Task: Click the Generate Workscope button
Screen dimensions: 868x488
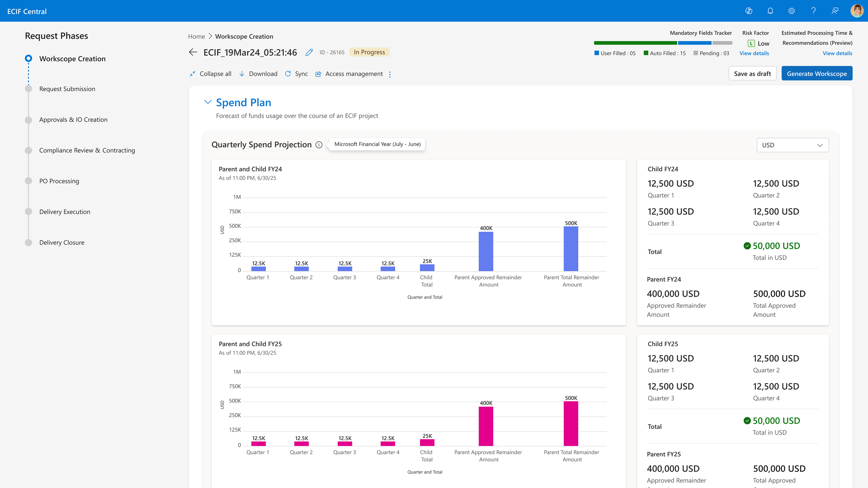Action: click(x=817, y=74)
